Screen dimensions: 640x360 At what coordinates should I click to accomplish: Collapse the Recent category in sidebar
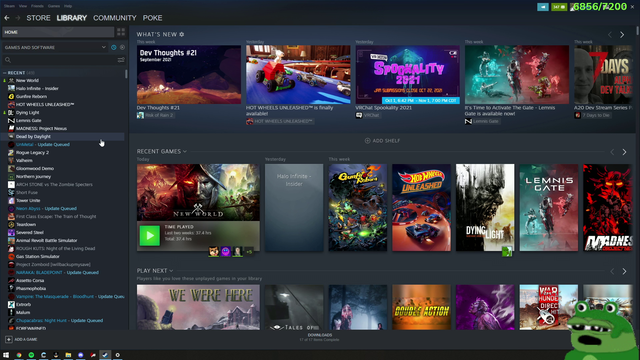4,73
